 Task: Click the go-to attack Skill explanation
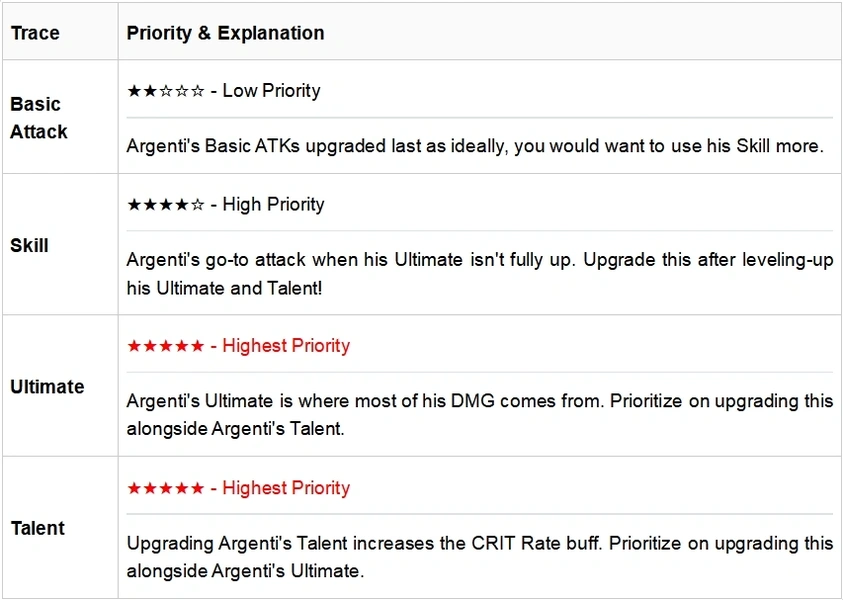pyautogui.click(x=480, y=274)
